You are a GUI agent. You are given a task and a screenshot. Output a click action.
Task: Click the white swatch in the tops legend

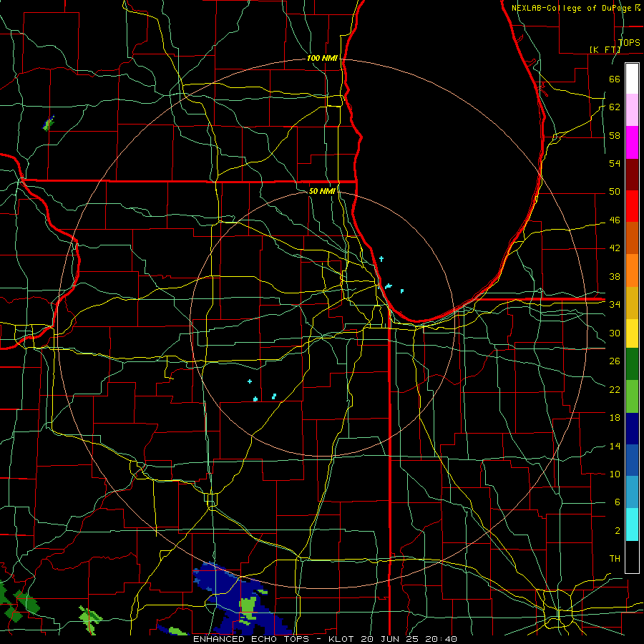point(632,79)
